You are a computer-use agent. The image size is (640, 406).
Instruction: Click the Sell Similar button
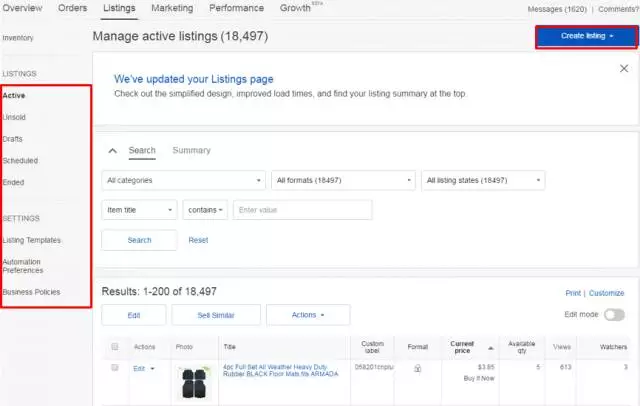[216, 315]
